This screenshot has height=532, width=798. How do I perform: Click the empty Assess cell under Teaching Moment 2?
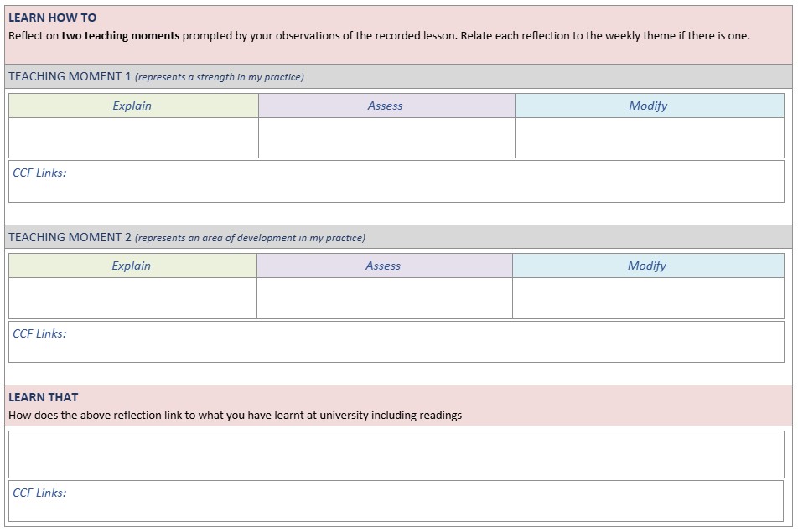pos(385,298)
